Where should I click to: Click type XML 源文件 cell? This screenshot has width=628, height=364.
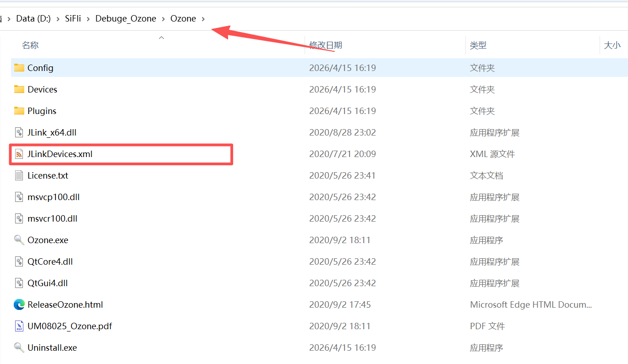click(492, 154)
